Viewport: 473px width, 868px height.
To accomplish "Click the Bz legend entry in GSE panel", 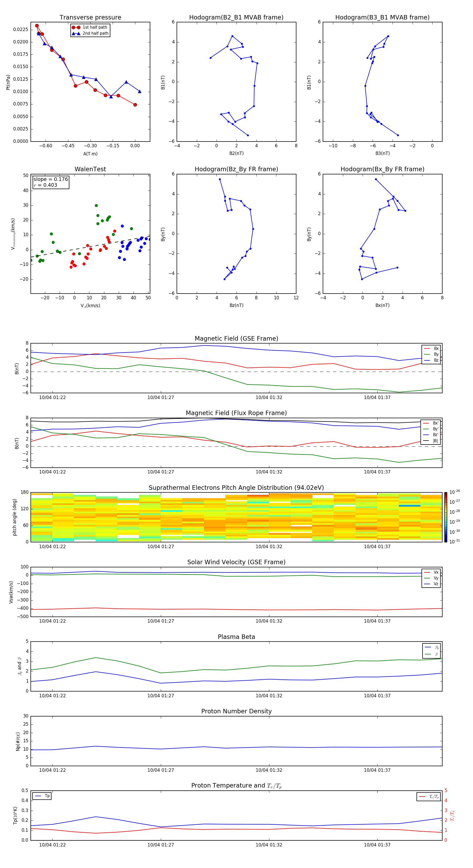I will 431,360.
